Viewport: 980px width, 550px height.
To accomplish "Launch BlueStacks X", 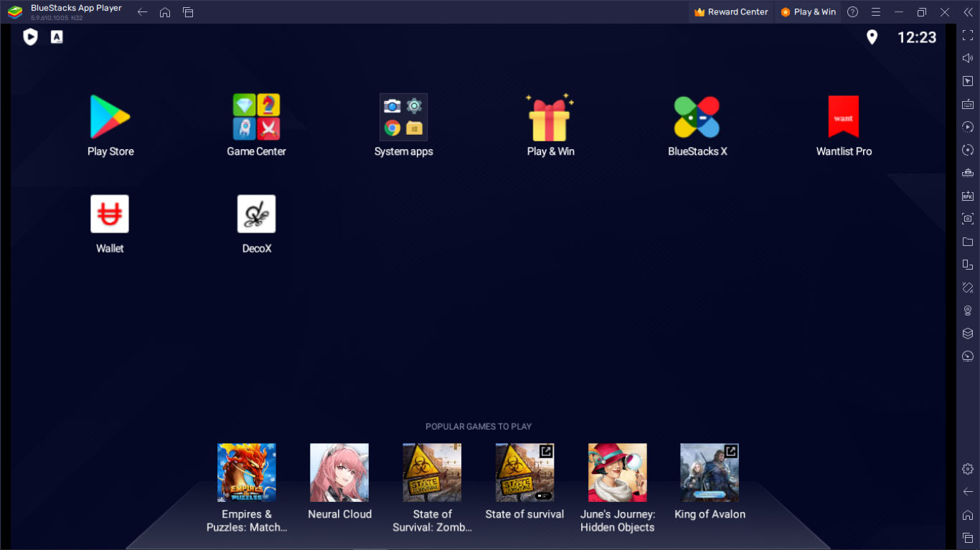I will (x=697, y=117).
